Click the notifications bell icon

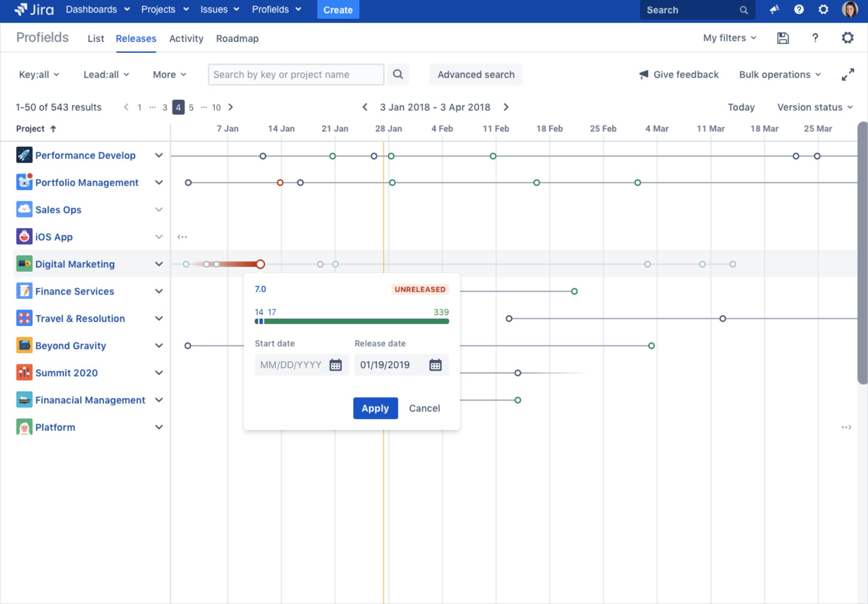click(x=775, y=9)
